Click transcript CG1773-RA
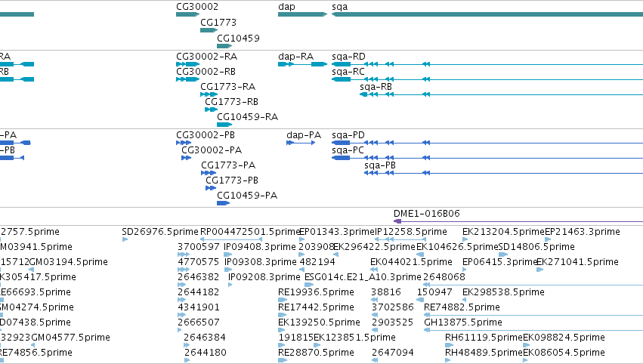643x364 pixels. [209, 94]
